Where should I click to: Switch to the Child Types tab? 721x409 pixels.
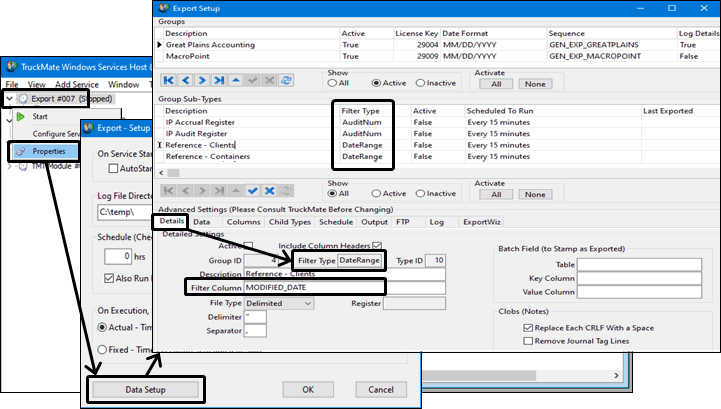[x=290, y=222]
